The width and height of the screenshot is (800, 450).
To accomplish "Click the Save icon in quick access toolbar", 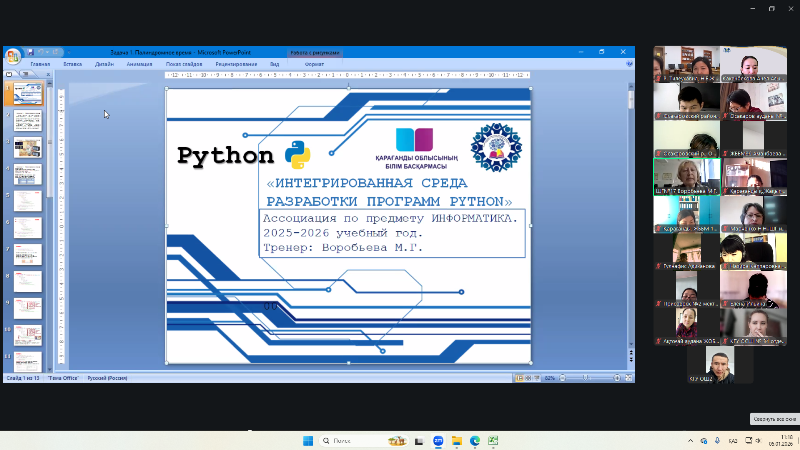I will click(x=31, y=51).
